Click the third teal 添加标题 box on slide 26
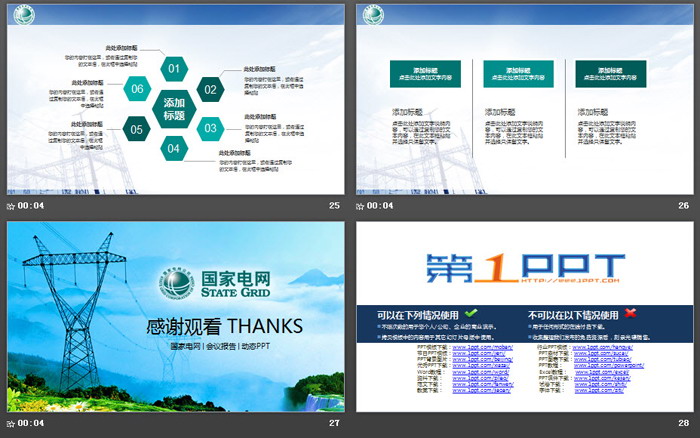The image size is (700, 438). pyautogui.click(x=611, y=74)
